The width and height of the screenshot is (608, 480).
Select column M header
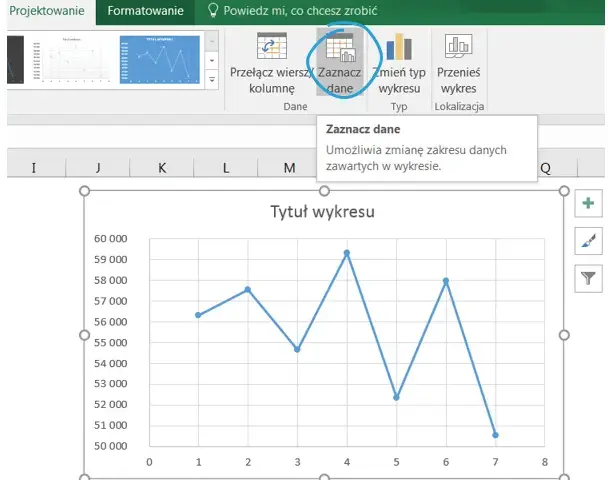pyautogui.click(x=289, y=168)
